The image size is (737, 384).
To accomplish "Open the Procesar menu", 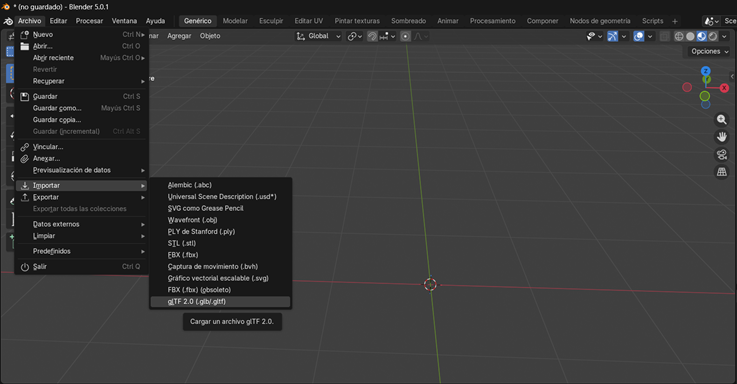I will tap(89, 21).
